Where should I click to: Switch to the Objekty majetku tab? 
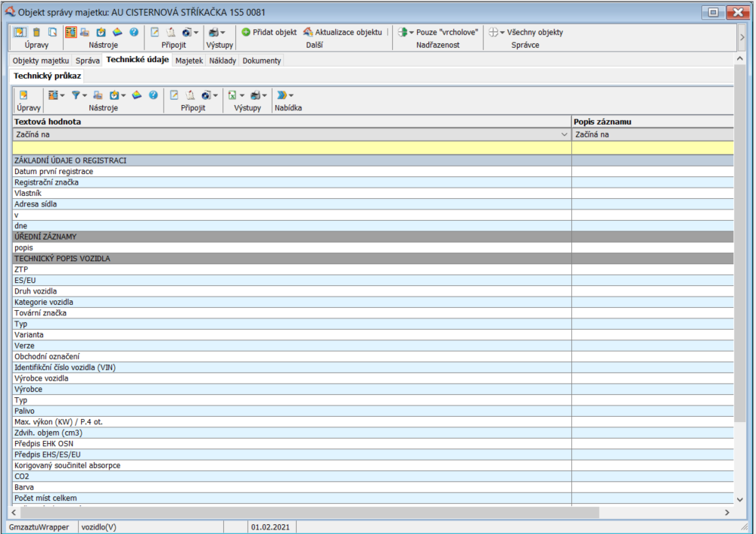click(41, 61)
